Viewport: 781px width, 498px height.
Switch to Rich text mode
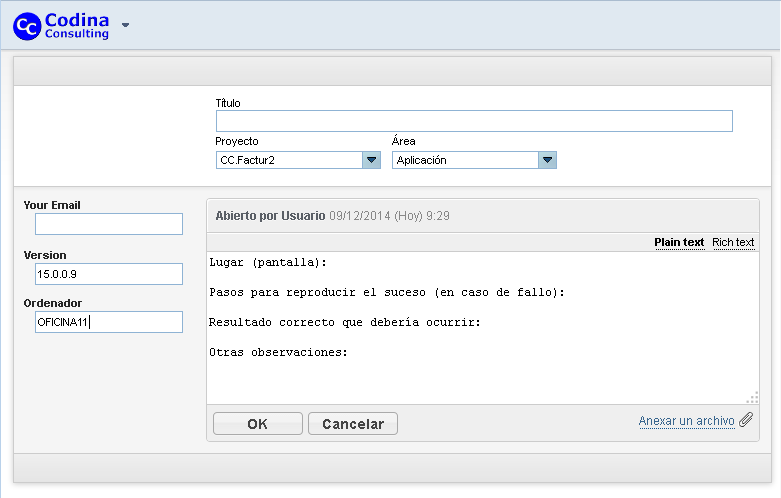(733, 243)
